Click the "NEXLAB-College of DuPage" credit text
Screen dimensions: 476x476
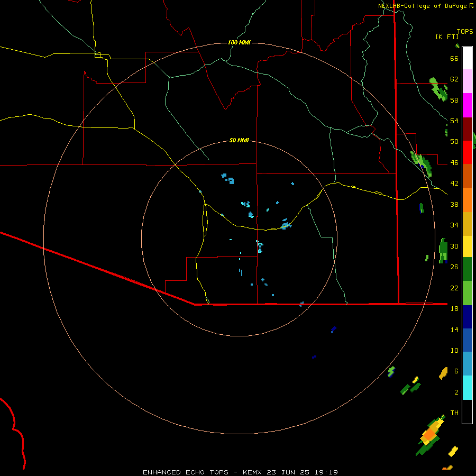(x=423, y=6)
